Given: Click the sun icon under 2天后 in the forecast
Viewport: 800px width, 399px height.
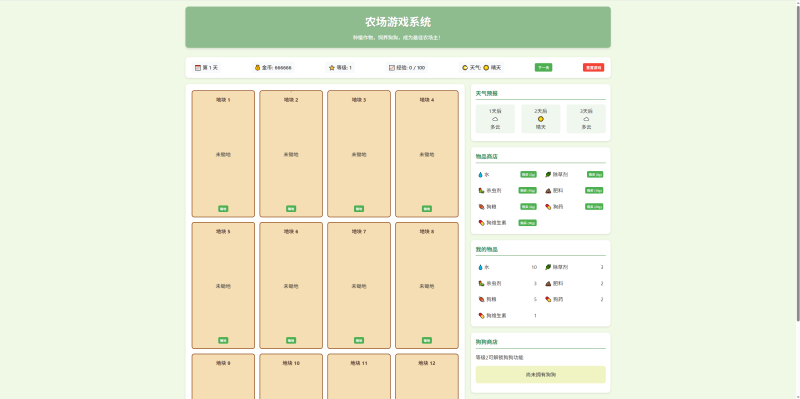Looking at the screenshot, I should tap(541, 119).
